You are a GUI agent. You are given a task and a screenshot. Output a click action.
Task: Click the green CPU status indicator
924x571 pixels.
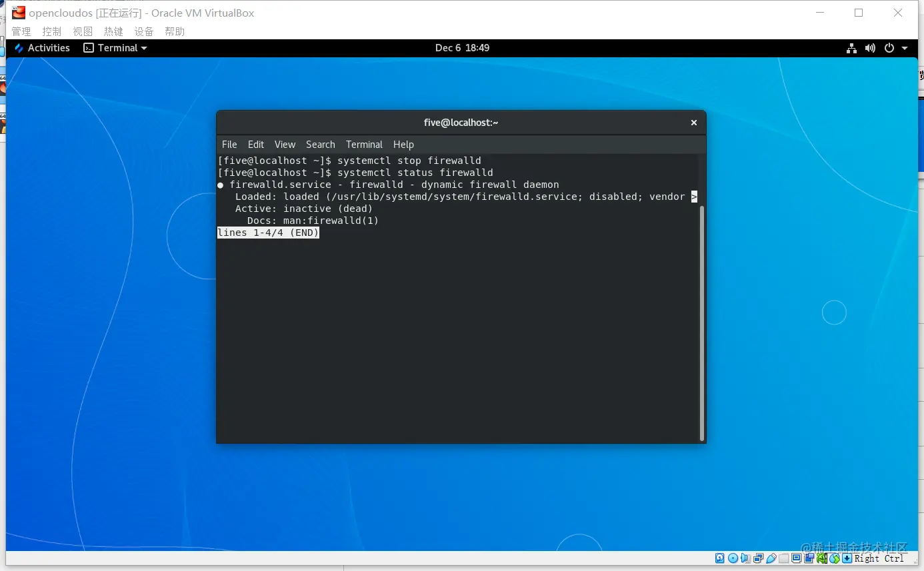pyautogui.click(x=823, y=558)
